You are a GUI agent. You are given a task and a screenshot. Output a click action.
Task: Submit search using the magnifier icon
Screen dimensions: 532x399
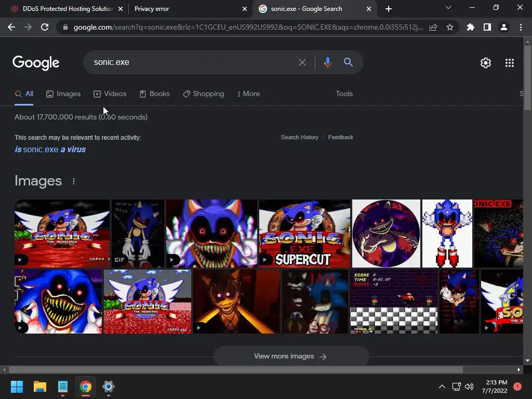(348, 62)
